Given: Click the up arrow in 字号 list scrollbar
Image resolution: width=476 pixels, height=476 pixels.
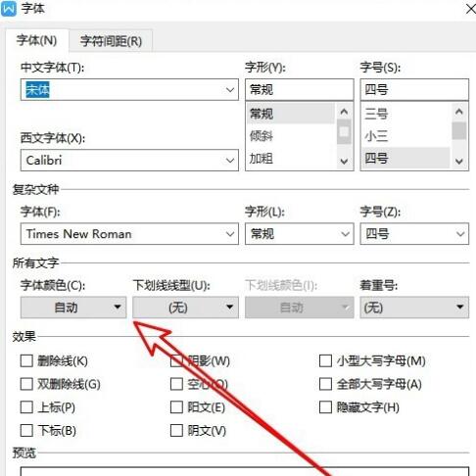Looking at the screenshot, I should [459, 112].
